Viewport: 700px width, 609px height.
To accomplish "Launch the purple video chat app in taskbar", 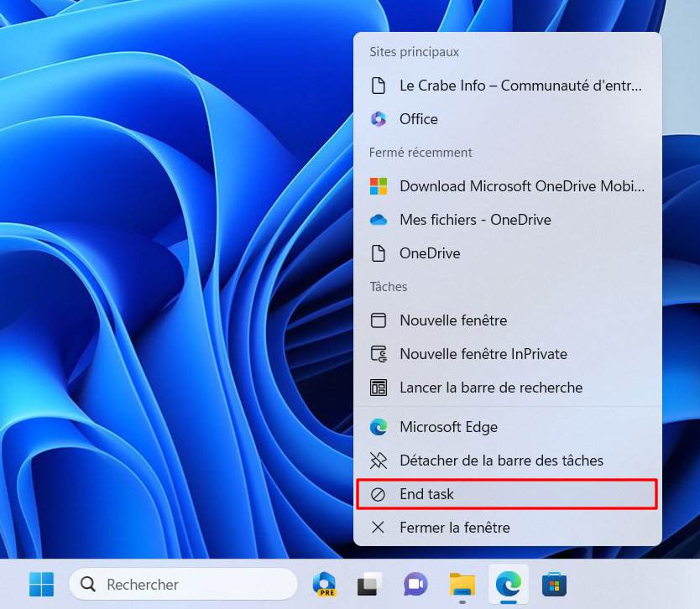I will click(x=415, y=584).
